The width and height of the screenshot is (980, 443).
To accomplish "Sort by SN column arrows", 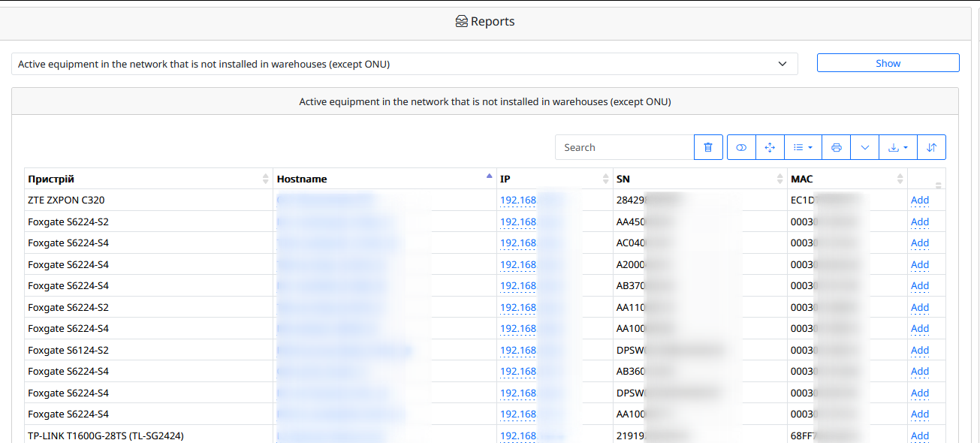I will click(x=781, y=179).
